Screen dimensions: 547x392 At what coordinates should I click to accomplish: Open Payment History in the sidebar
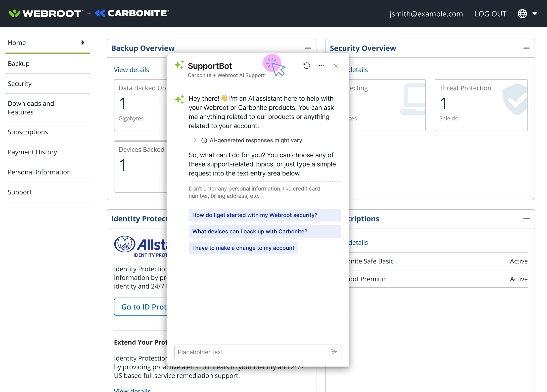(x=47, y=152)
